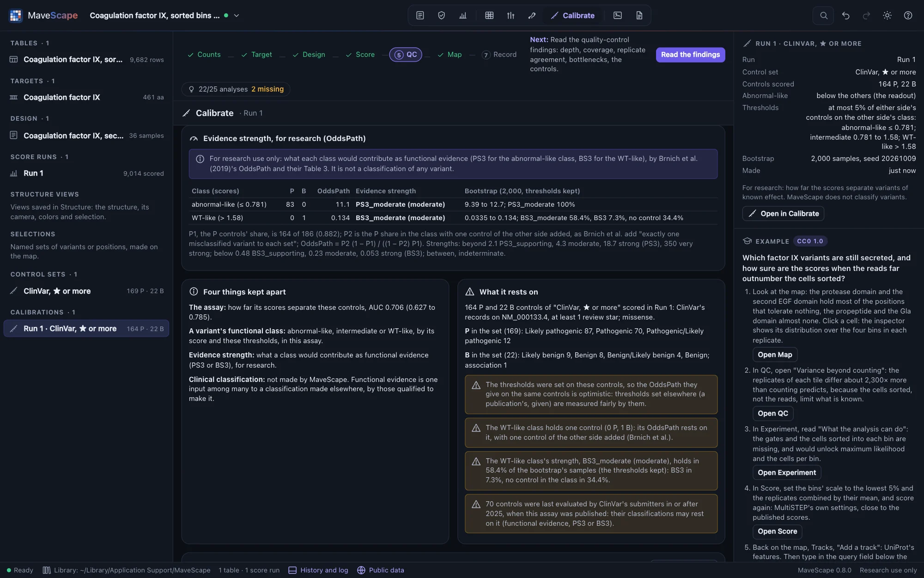924x578 pixels.
Task: Go to the Record step 7
Action: point(499,55)
